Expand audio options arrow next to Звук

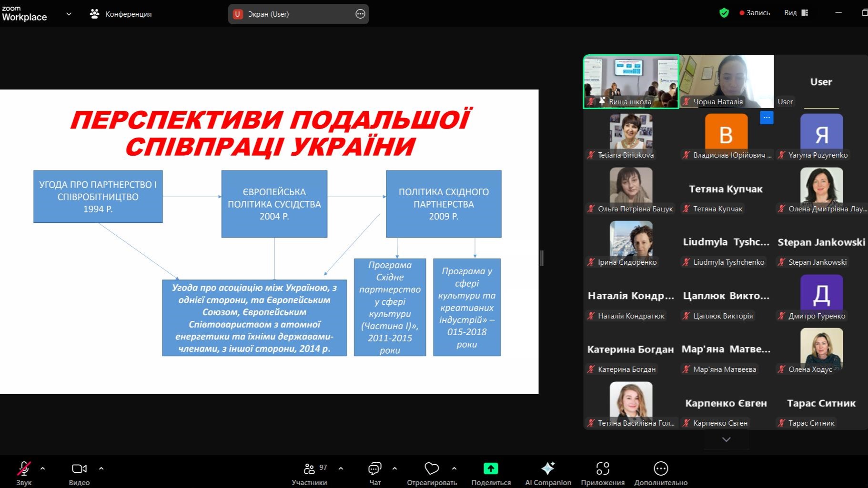[x=43, y=468]
